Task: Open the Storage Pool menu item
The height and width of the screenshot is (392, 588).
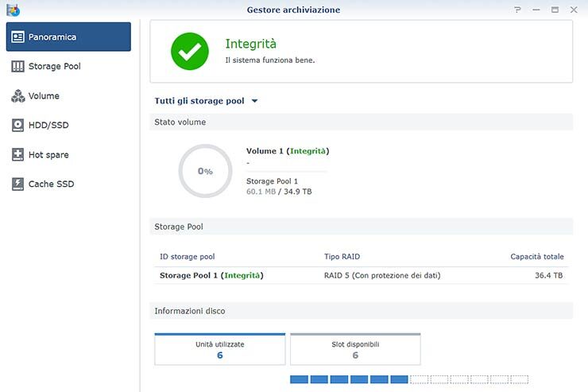Action: coord(54,67)
